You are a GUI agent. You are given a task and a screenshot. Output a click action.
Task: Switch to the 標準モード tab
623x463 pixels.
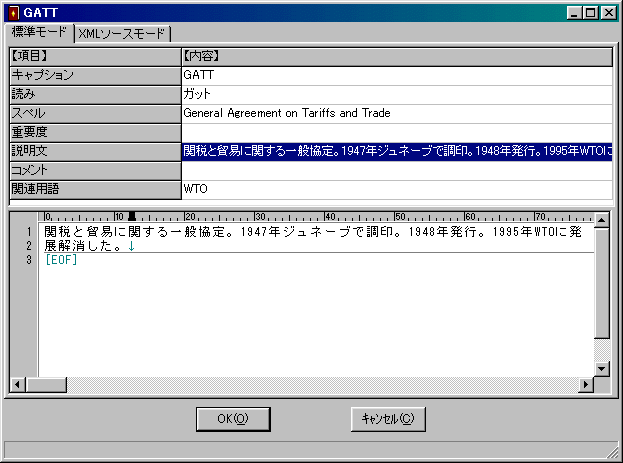pyautogui.click(x=39, y=32)
